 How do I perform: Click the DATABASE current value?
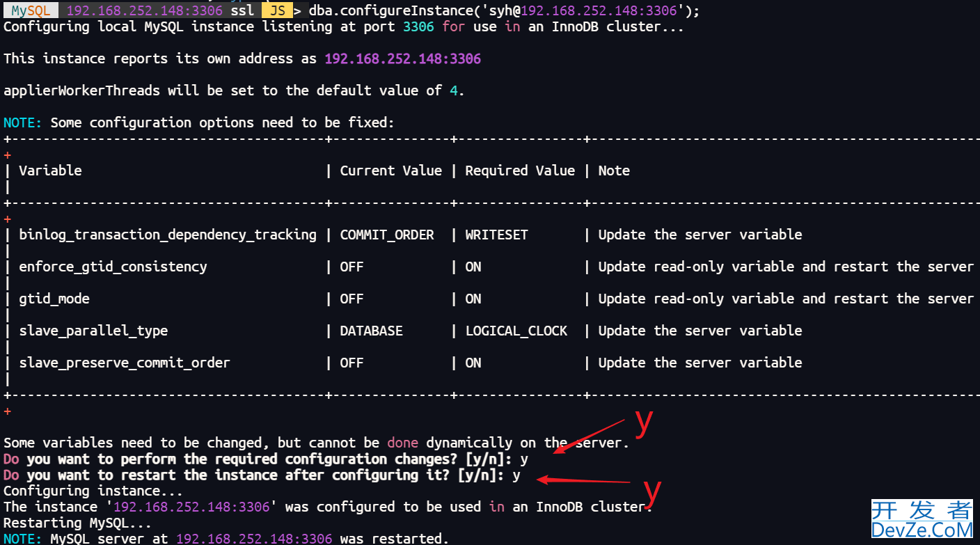[x=371, y=331]
